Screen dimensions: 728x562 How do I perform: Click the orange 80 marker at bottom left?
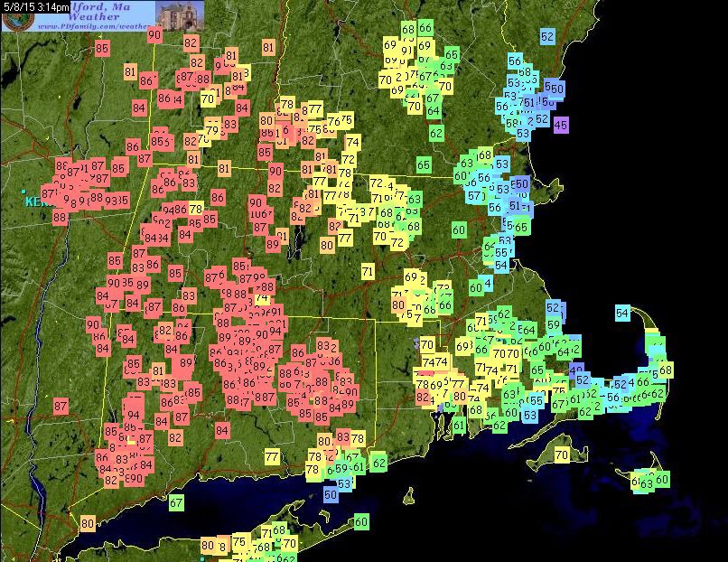pos(87,523)
